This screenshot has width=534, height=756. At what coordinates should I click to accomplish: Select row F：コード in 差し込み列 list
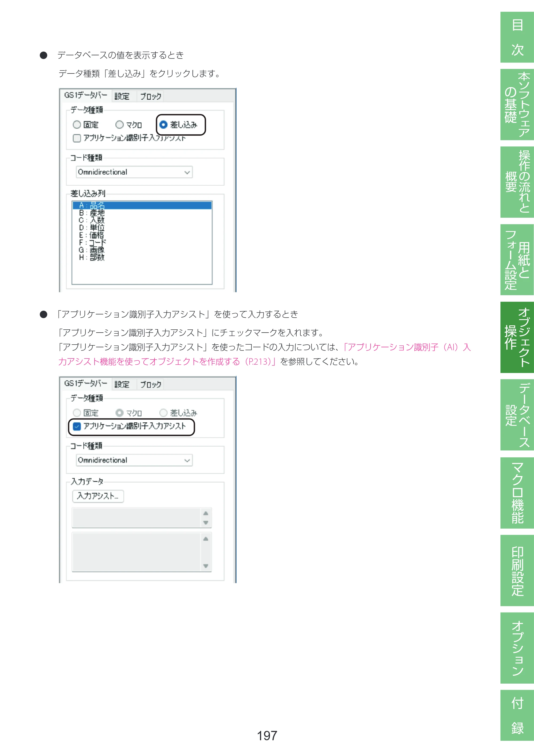point(142,243)
